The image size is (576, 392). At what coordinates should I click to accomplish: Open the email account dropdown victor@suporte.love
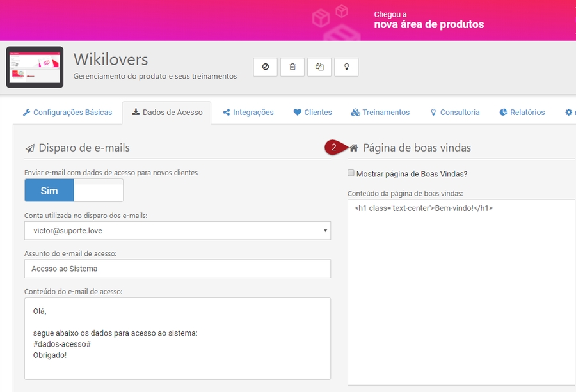click(177, 230)
